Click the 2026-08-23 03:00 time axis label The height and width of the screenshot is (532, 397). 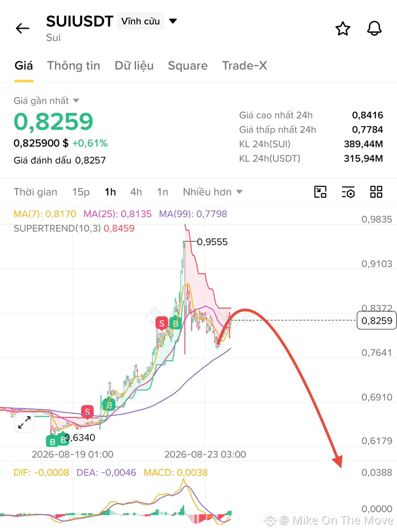(x=205, y=454)
